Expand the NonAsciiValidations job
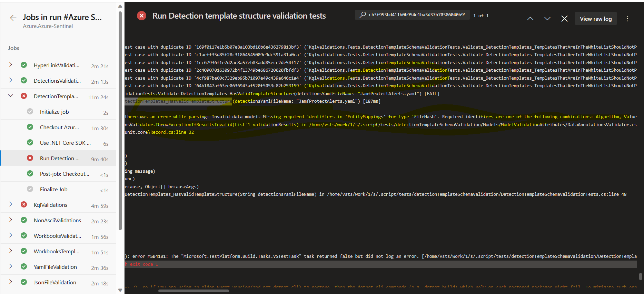The height and width of the screenshot is (294, 644). 11,220
